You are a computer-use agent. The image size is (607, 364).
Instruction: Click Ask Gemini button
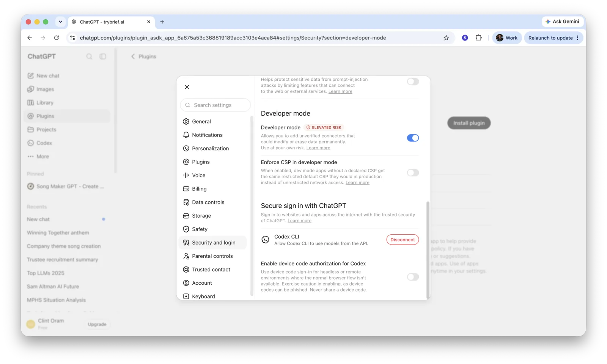(562, 22)
